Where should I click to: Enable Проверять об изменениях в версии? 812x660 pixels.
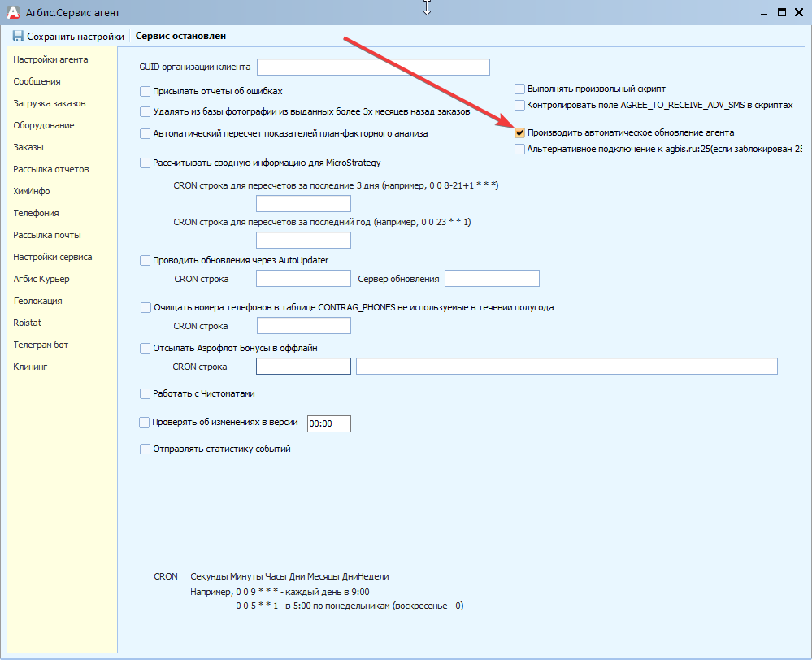tap(145, 423)
